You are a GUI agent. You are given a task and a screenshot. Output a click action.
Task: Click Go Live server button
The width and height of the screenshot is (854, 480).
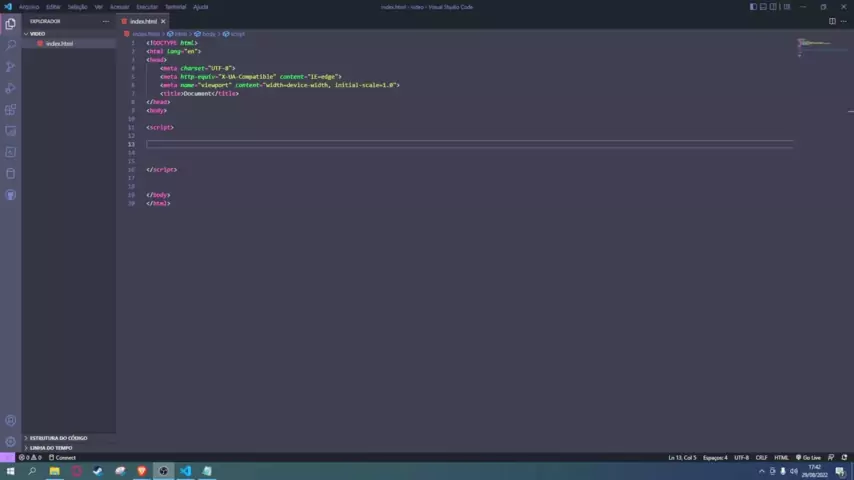pos(808,458)
